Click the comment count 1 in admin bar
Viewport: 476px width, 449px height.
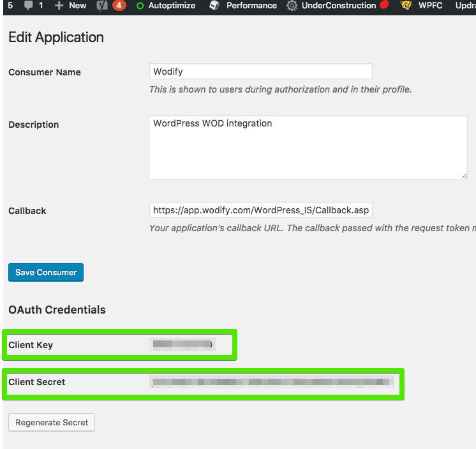pos(41,6)
